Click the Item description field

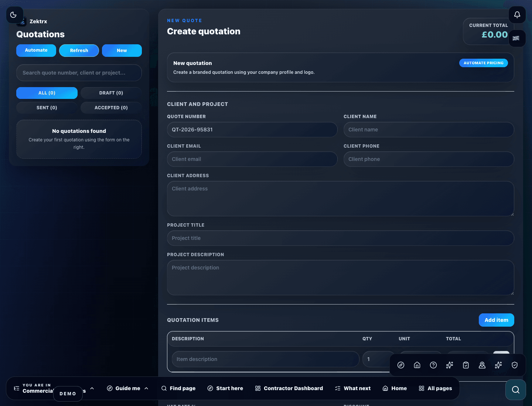pos(266,359)
